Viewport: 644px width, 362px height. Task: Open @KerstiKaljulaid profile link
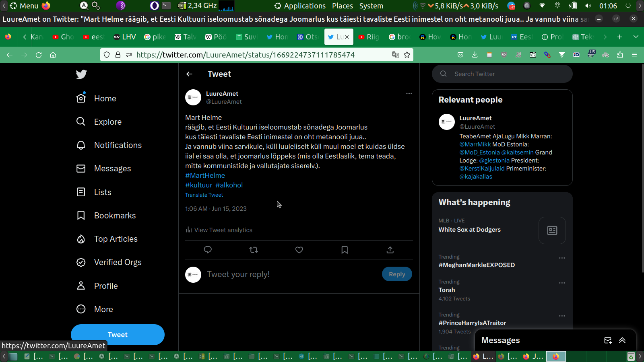tap(482, 169)
